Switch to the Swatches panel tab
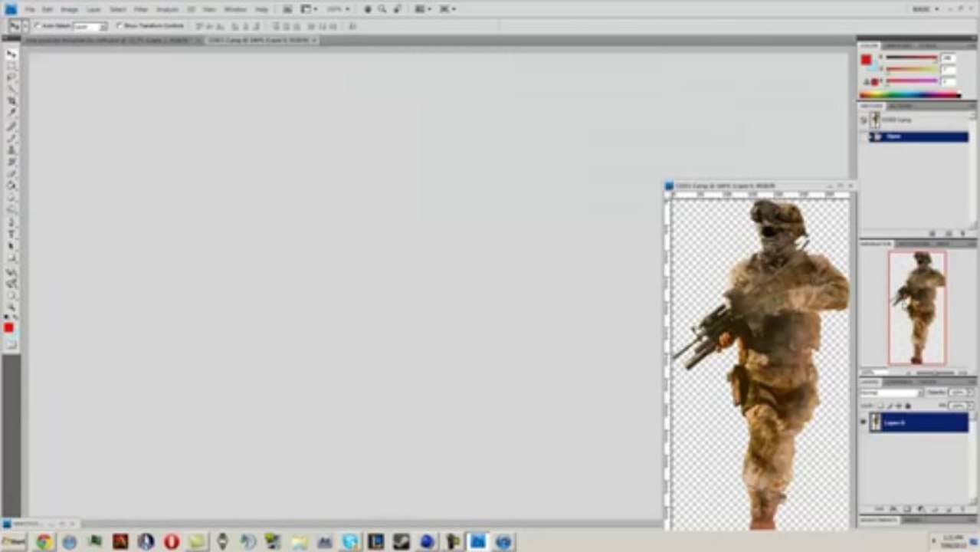This screenshot has height=552, width=980. [x=899, y=46]
